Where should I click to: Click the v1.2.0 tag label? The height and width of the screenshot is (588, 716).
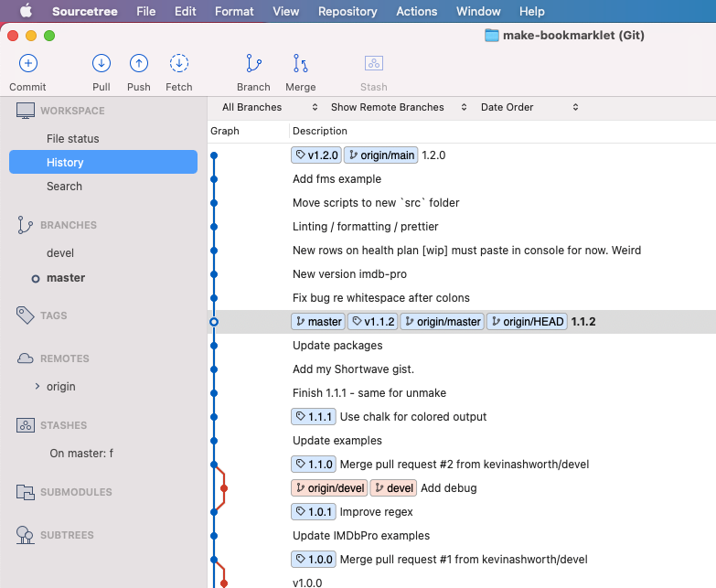(x=316, y=155)
